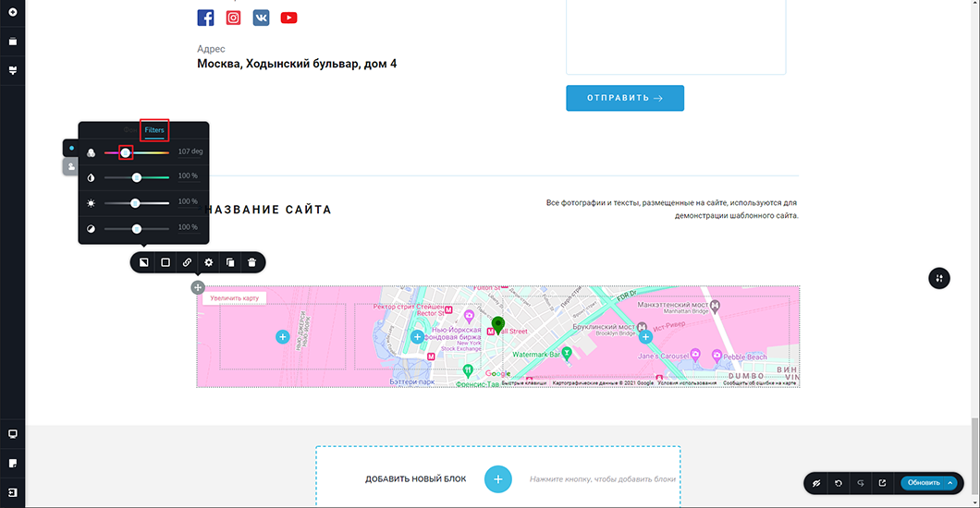Open the pages note icon in left sidebar
The width and height of the screenshot is (980, 508).
[x=13, y=463]
